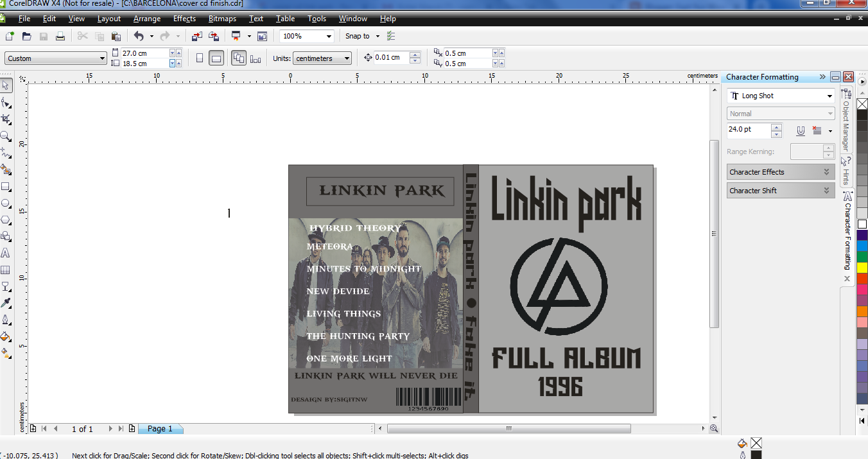Select the Outline pen tool

[x=6, y=320]
